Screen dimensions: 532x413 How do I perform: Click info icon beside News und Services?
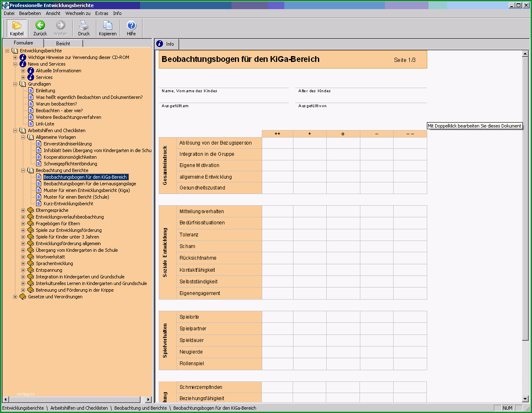pos(23,64)
